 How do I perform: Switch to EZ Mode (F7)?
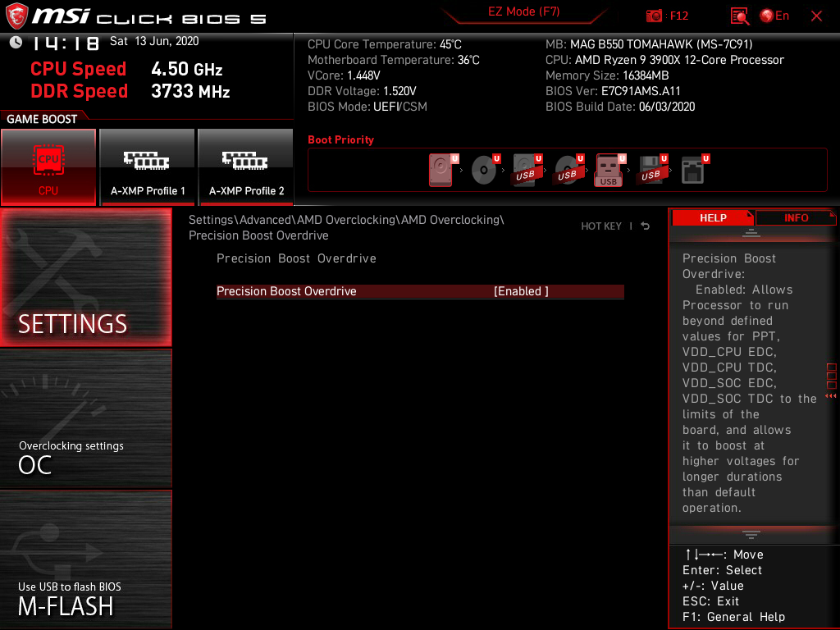point(524,13)
